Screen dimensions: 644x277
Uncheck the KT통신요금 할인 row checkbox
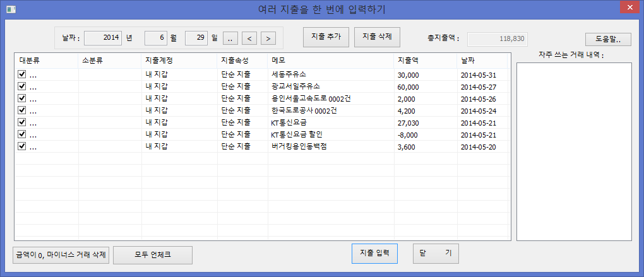[22, 134]
